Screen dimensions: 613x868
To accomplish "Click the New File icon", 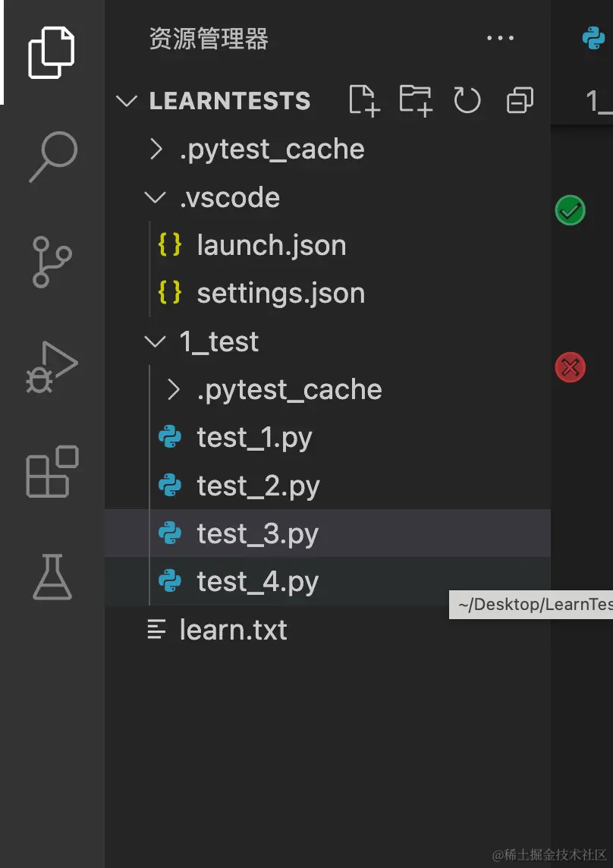I will (363, 100).
